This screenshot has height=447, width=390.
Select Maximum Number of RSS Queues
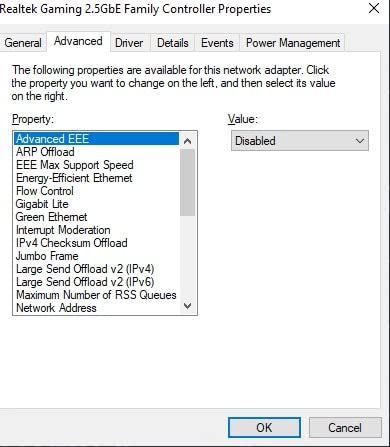click(x=97, y=295)
